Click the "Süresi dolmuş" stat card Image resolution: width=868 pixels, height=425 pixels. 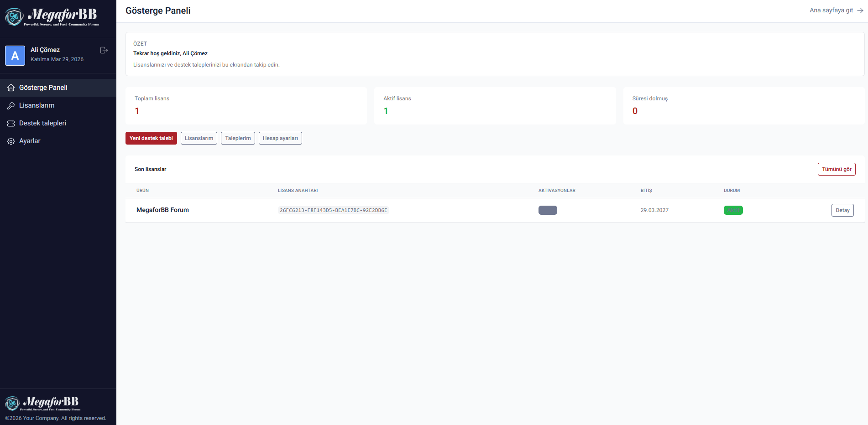coord(743,106)
